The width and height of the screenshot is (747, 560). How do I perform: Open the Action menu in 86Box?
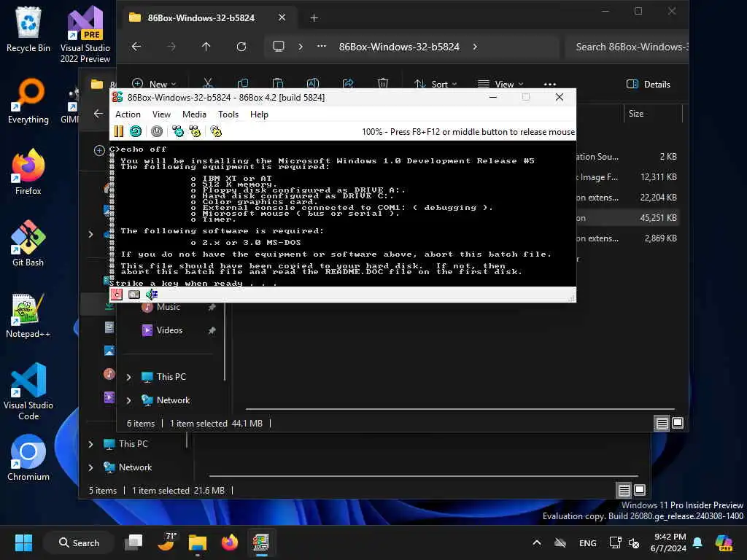[x=128, y=114]
